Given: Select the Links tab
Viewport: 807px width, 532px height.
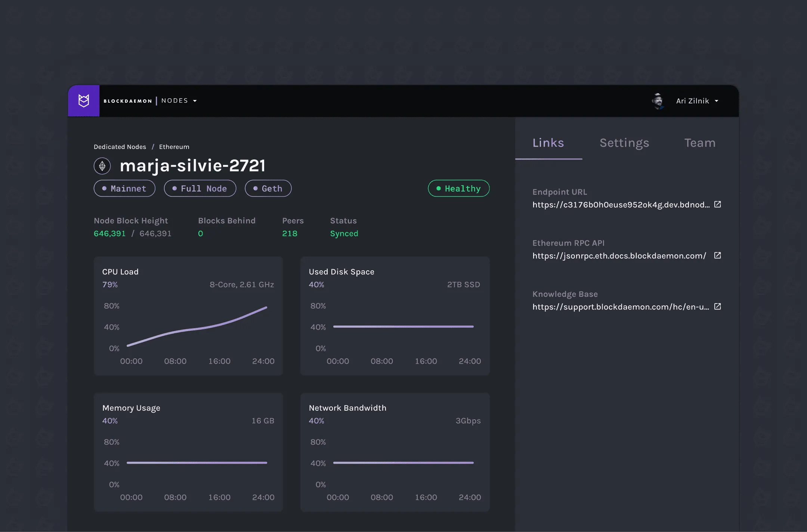Looking at the screenshot, I should pos(548,143).
